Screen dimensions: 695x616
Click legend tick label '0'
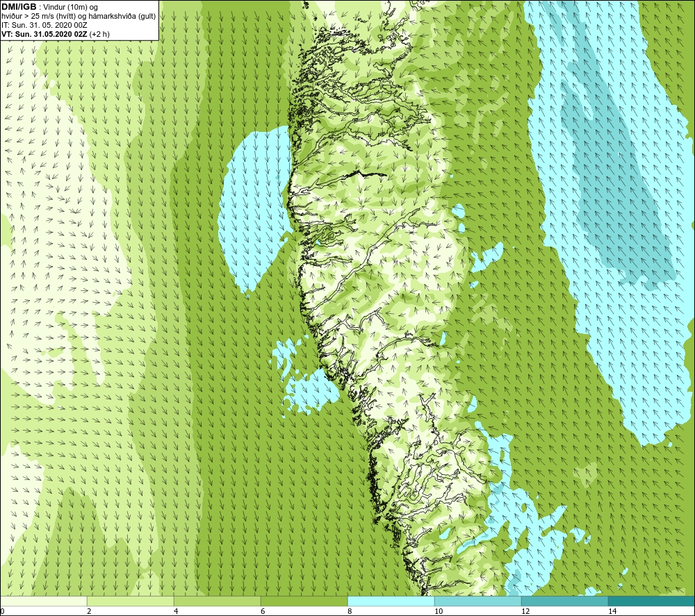(2, 611)
